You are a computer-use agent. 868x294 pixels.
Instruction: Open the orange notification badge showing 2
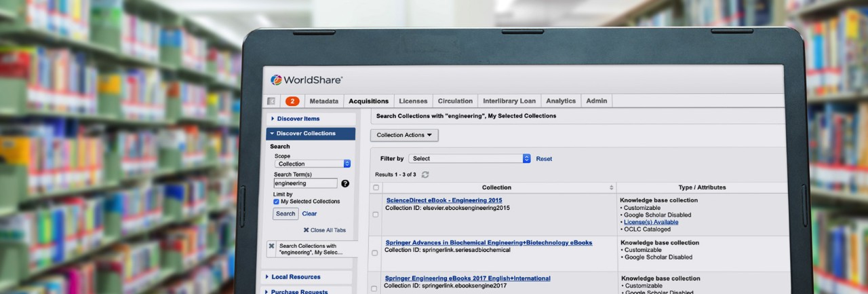click(292, 101)
